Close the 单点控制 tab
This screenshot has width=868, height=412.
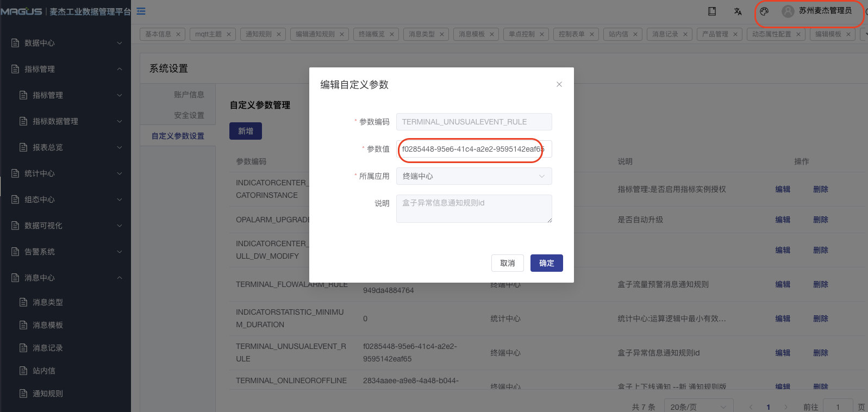542,34
